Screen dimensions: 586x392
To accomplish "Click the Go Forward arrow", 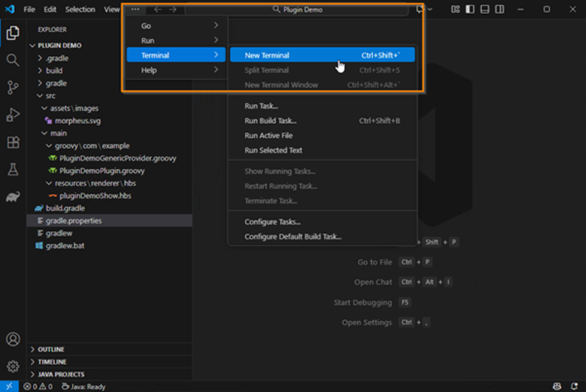I will [173, 9].
